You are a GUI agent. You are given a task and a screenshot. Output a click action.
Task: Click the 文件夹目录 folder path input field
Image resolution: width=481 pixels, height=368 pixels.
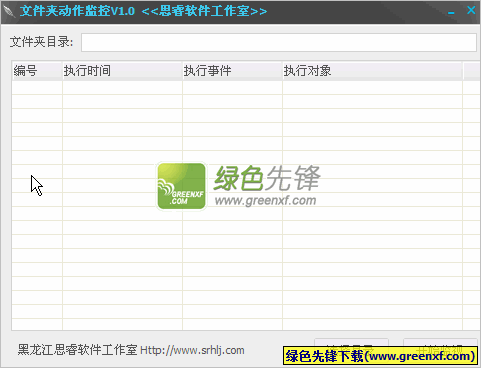tap(279, 42)
